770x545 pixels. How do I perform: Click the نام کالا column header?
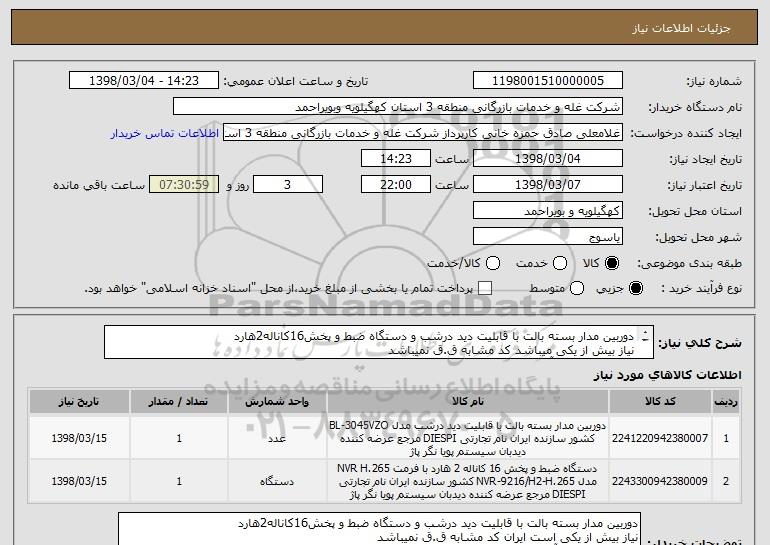coord(468,402)
